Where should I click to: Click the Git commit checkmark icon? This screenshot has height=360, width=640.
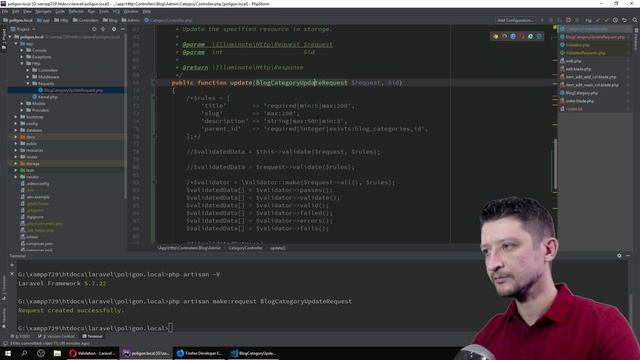click(x=607, y=20)
